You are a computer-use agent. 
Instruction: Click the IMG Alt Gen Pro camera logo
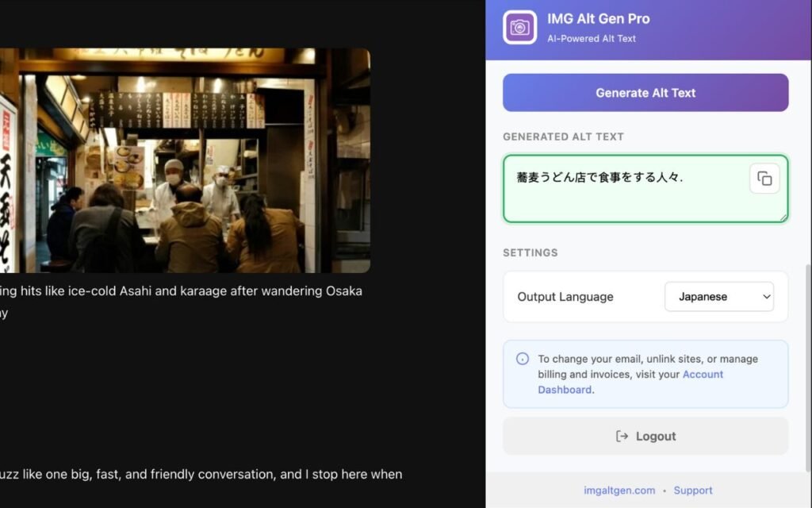[520, 27]
